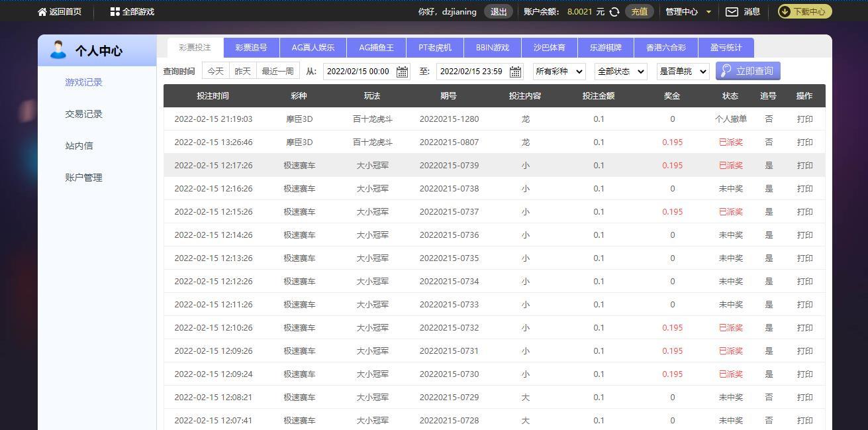
Task: Switch to the 彩票追号 tab
Action: [252, 48]
